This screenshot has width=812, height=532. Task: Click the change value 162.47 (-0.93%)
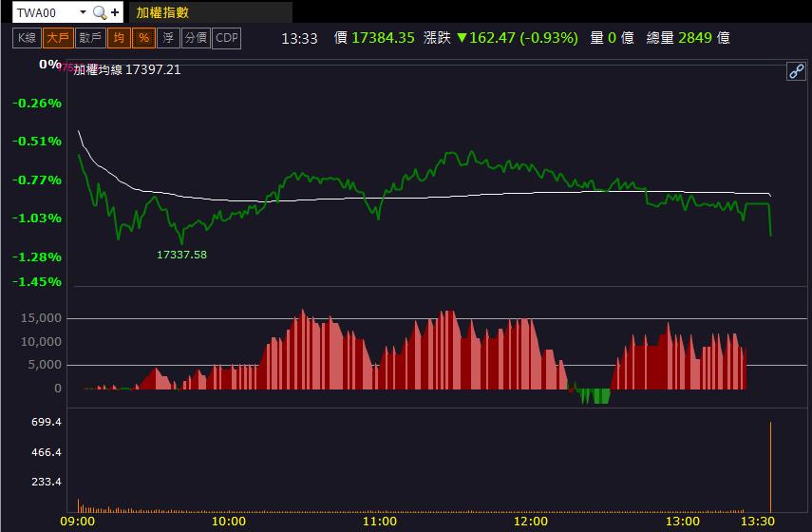pos(518,38)
